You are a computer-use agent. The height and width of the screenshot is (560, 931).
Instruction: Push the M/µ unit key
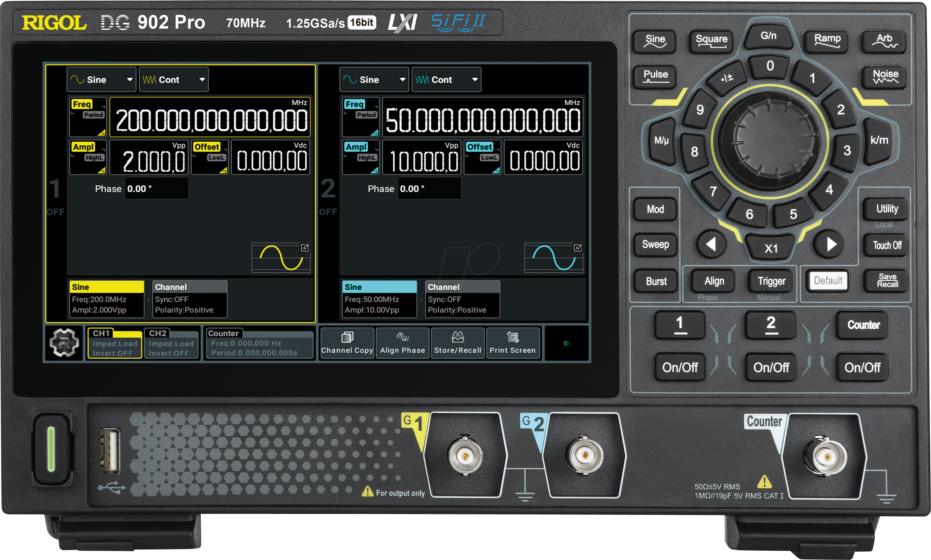[662, 142]
